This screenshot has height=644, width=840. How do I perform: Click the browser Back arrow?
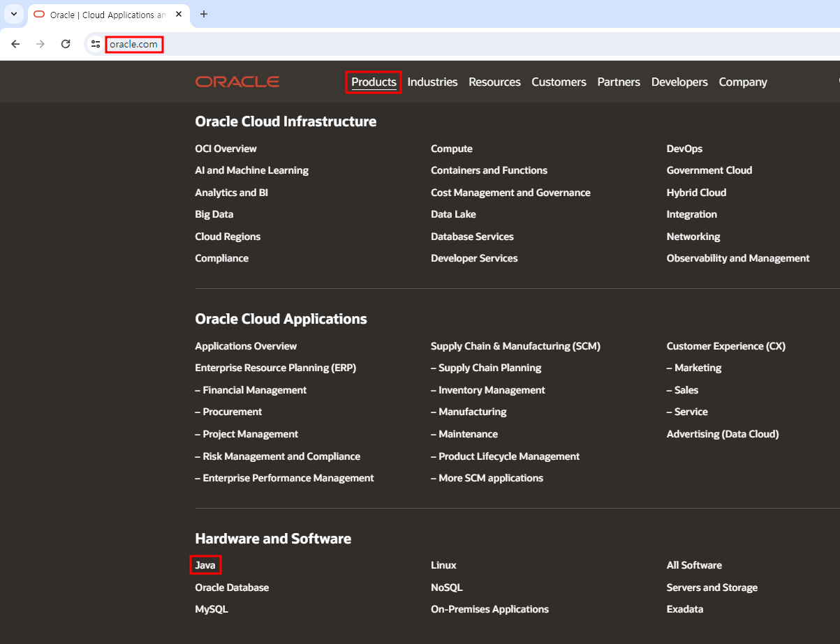(x=15, y=44)
